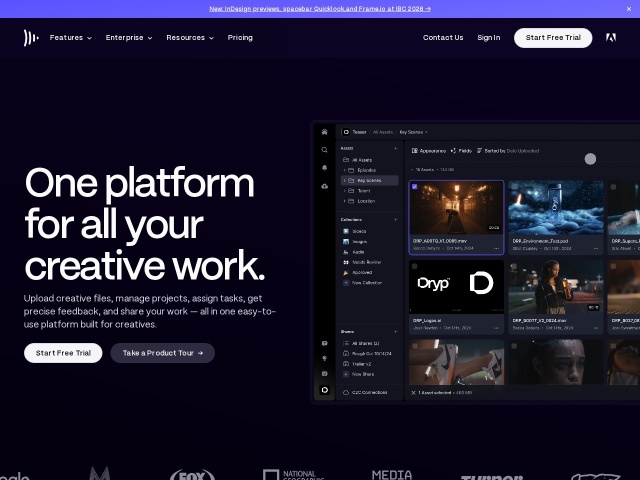This screenshot has width=640, height=480.
Task: Click the search magnifier icon in the app sidebar
Action: [324, 150]
